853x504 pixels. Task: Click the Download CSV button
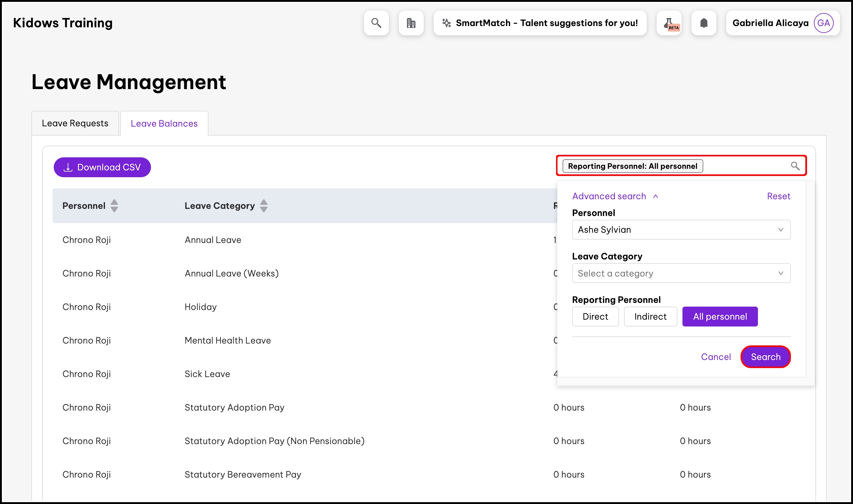click(102, 167)
